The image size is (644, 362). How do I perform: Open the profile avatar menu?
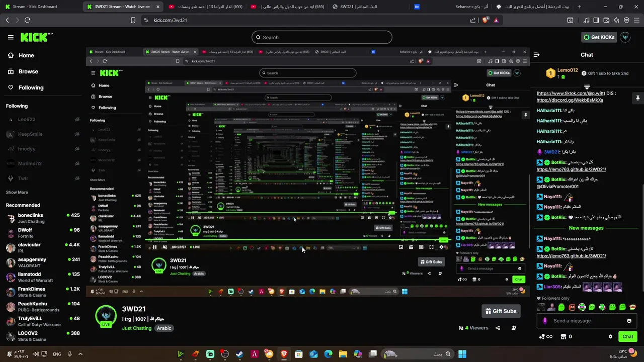click(x=625, y=37)
